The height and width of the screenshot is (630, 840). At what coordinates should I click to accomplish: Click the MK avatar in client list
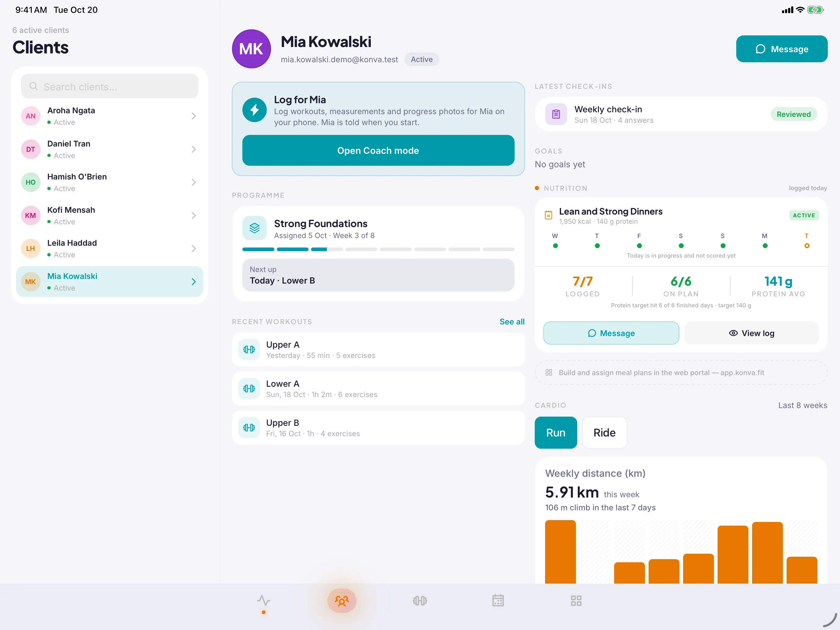pos(31,282)
